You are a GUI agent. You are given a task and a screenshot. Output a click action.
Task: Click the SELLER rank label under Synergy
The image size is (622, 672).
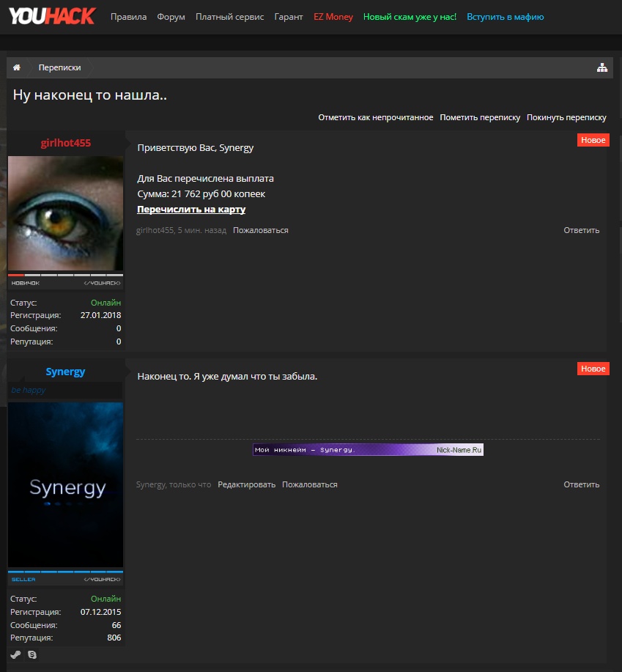tap(23, 580)
